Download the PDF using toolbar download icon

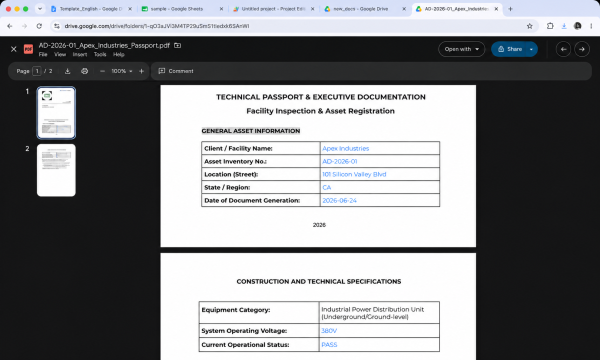coord(67,71)
